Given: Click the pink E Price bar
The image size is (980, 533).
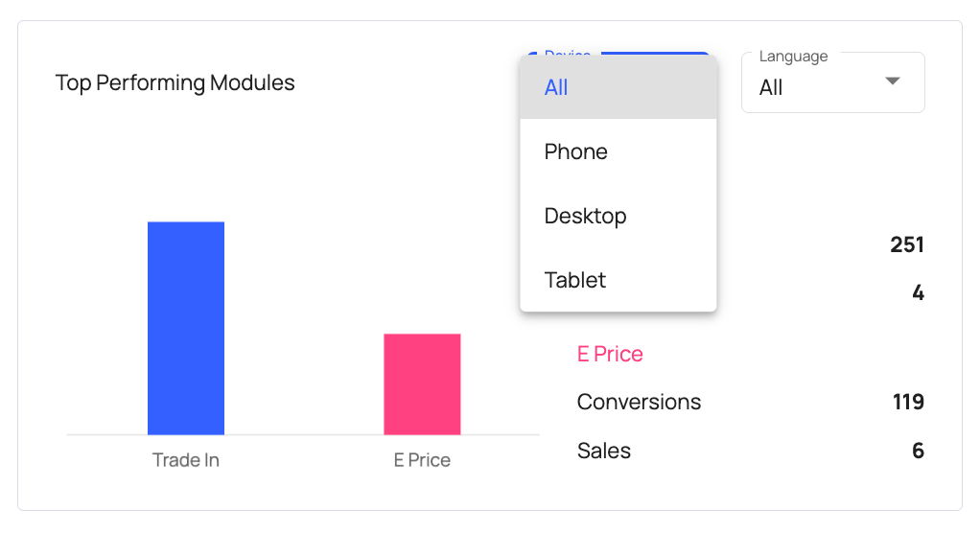Looking at the screenshot, I should [x=422, y=383].
